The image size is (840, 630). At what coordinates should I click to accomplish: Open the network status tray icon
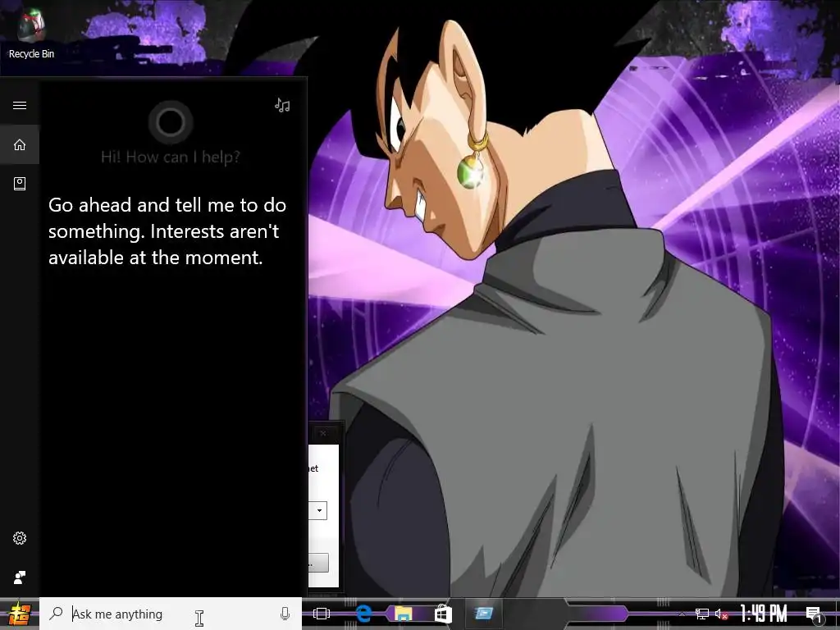pyautogui.click(x=702, y=614)
